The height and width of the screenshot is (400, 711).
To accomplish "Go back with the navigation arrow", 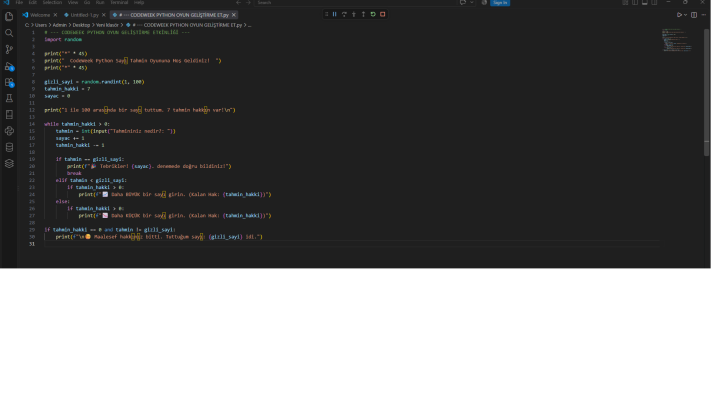I will [239, 3].
